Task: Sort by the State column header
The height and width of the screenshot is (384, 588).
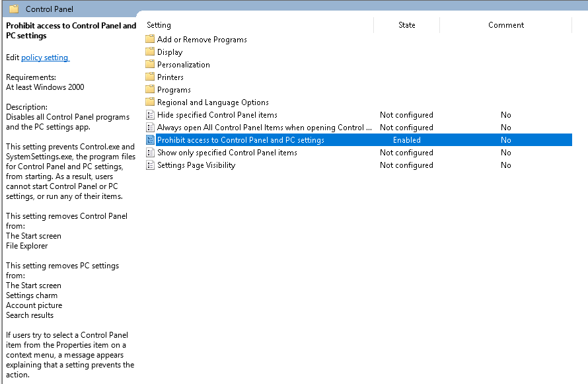Action: [x=406, y=25]
